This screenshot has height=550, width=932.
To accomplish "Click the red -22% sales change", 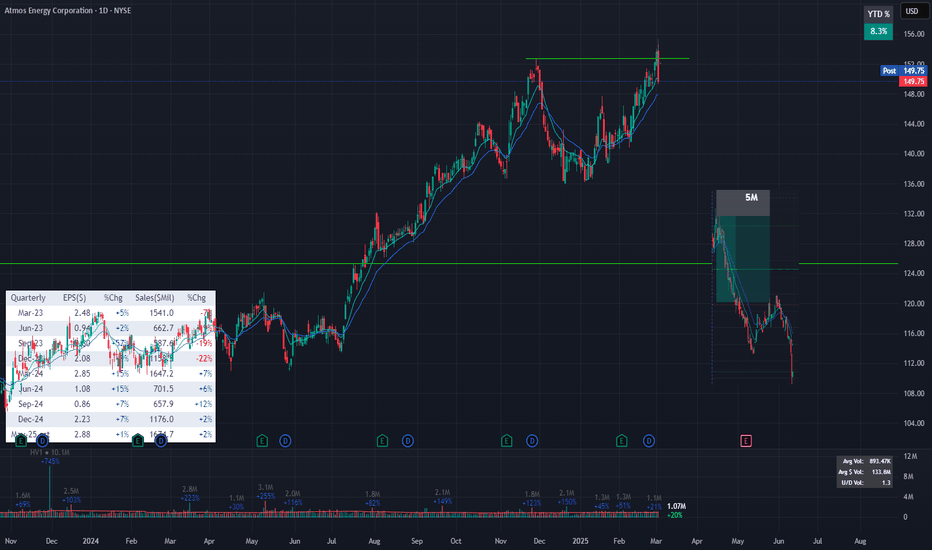I will point(204,359).
